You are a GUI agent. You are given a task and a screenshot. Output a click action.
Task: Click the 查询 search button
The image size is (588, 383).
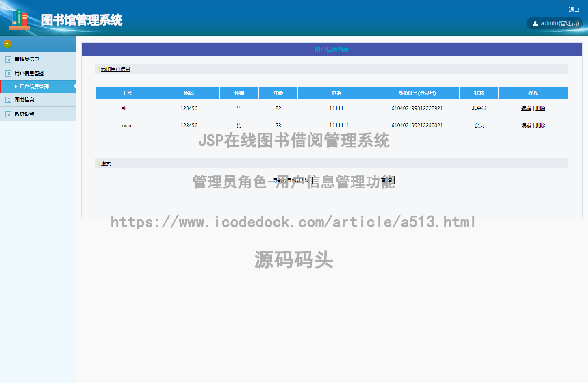pyautogui.click(x=387, y=180)
